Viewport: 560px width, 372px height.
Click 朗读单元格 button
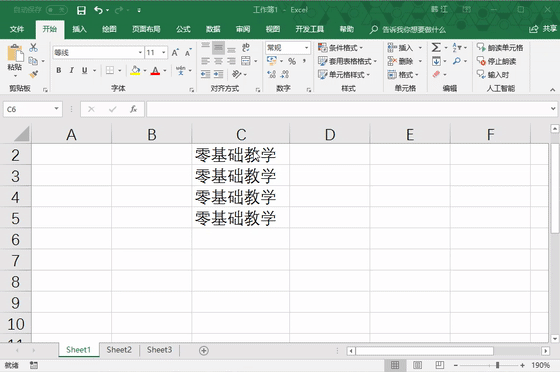[x=500, y=47]
